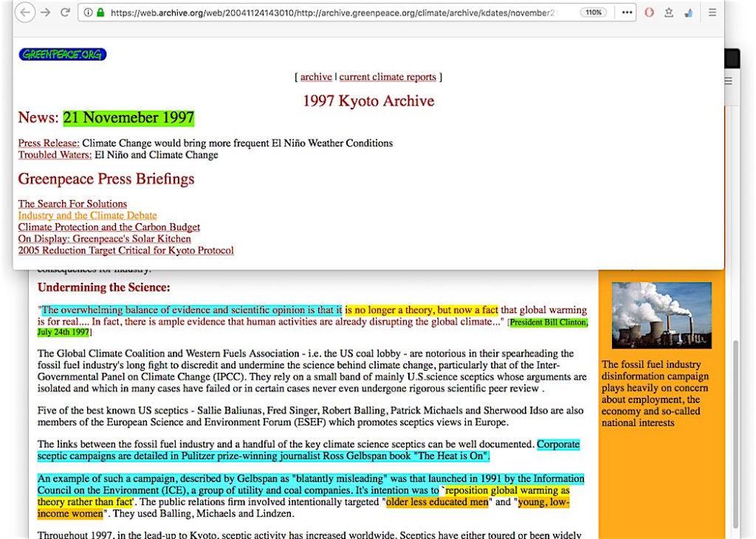The width and height of the screenshot is (756, 539).
Task: Reset the 110% zoom level badge
Action: 594,13
